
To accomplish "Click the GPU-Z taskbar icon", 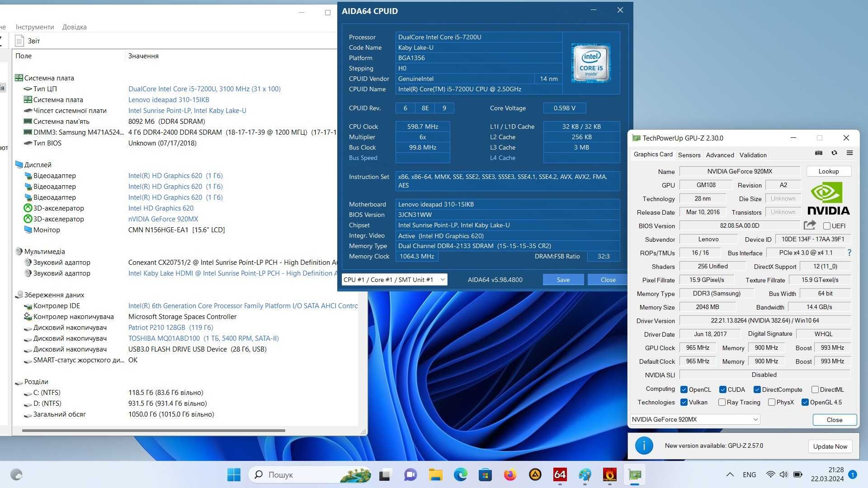I will coord(635,474).
